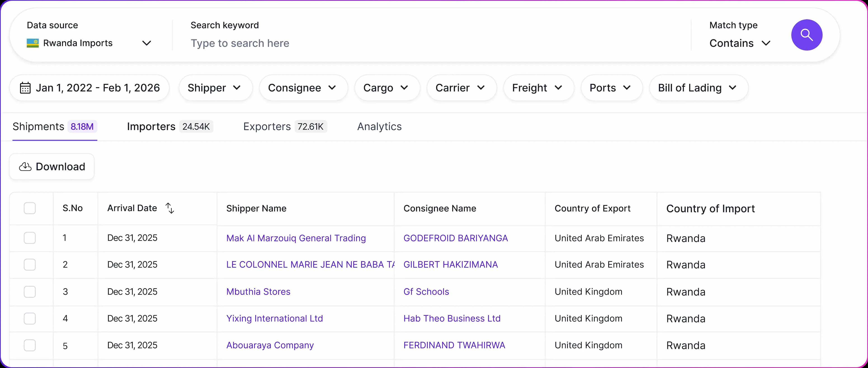Toggle the select-all checkbox in table header
This screenshot has height=368, width=868.
(x=30, y=208)
